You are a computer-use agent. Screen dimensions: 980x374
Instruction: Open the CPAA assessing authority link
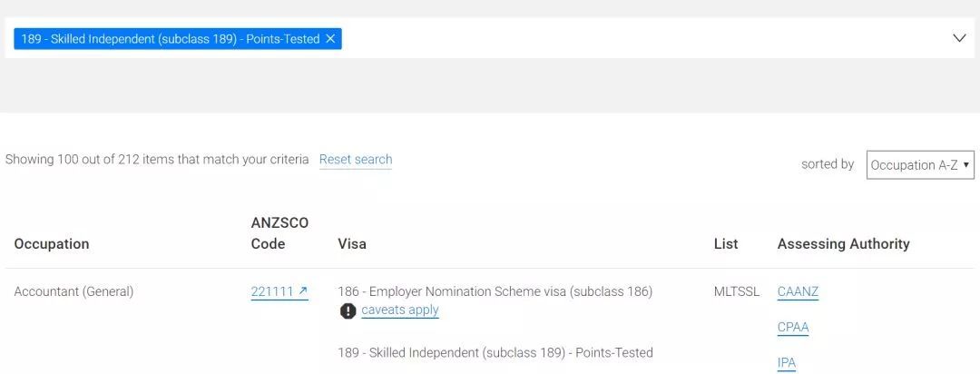click(793, 327)
